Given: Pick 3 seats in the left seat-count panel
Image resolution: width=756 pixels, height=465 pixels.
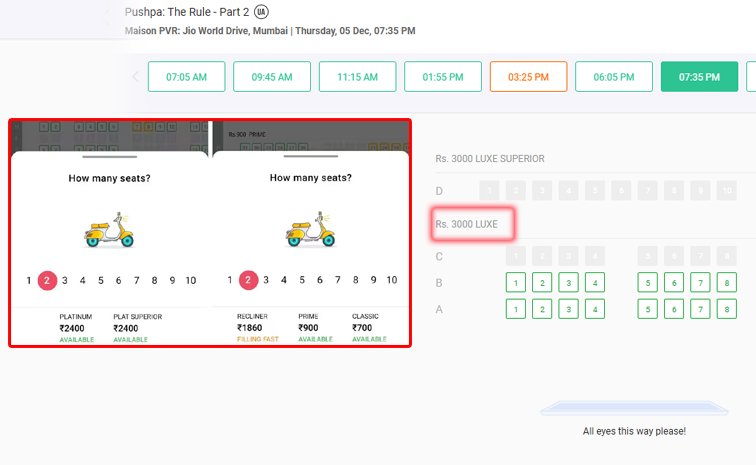Looking at the screenshot, I should (x=65, y=280).
